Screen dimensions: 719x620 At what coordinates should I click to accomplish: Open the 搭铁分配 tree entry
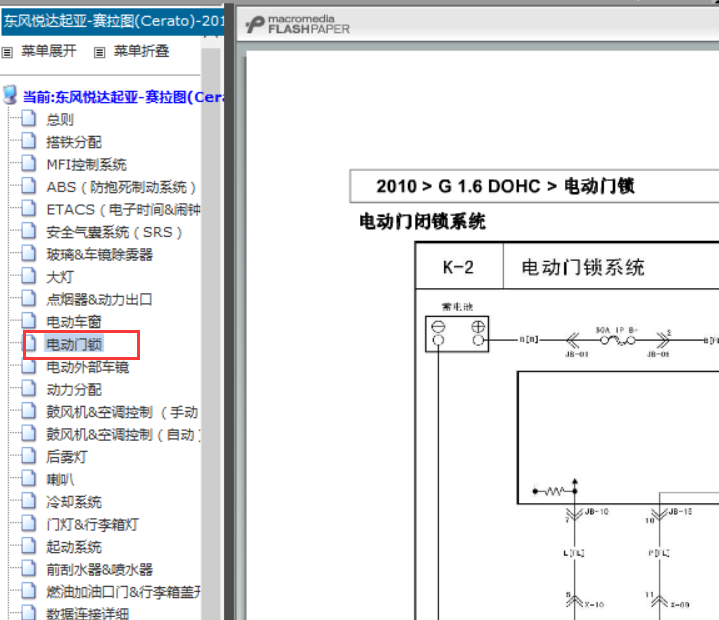tap(74, 142)
